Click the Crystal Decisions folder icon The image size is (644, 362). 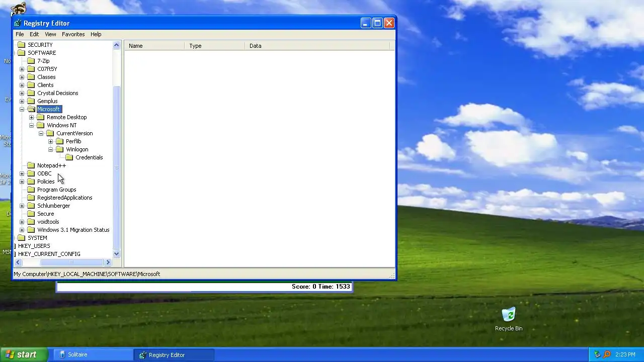(x=31, y=93)
